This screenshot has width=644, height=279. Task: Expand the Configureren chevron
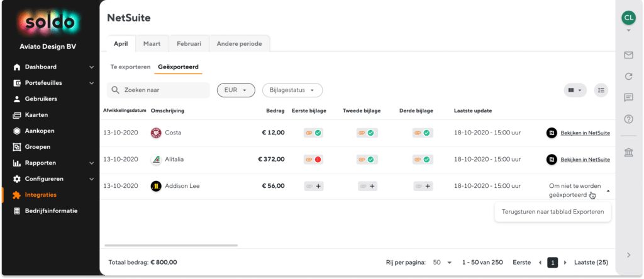coord(92,179)
